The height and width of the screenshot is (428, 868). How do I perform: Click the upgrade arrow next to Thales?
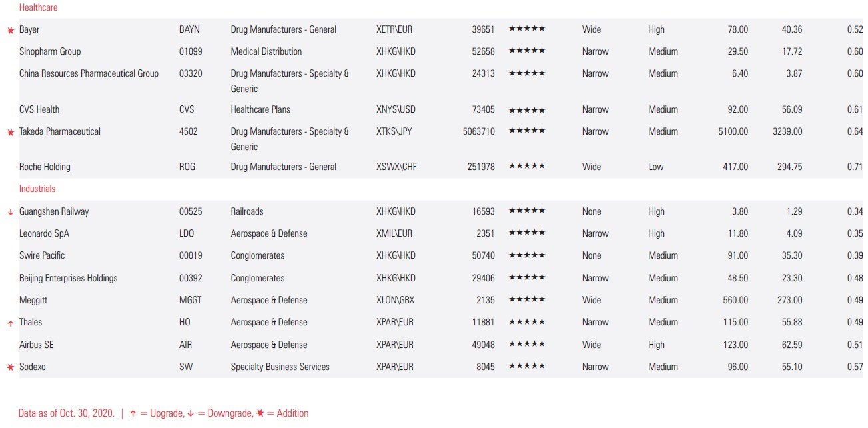coord(10,323)
